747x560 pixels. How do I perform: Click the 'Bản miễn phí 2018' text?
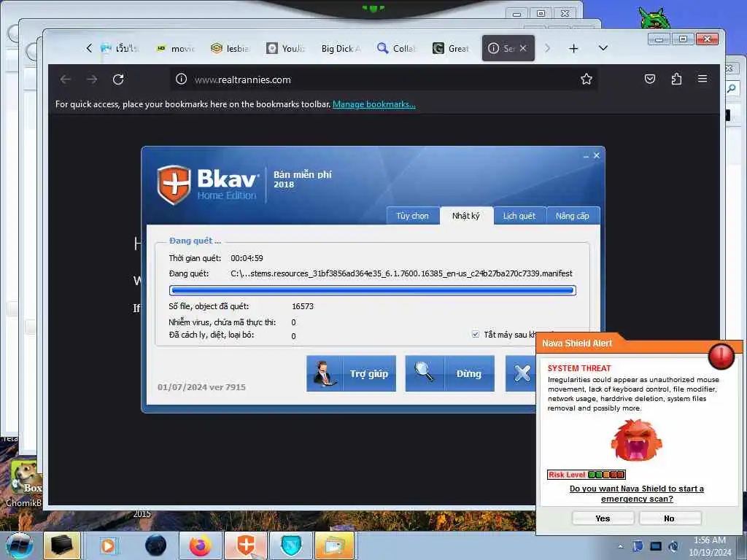click(x=302, y=179)
